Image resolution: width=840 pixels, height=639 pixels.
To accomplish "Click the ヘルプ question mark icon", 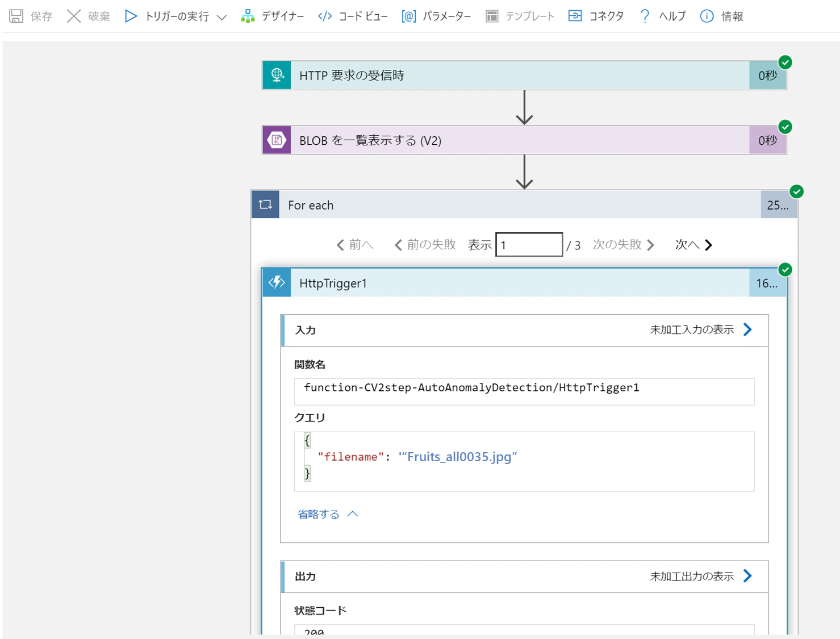I will [645, 16].
